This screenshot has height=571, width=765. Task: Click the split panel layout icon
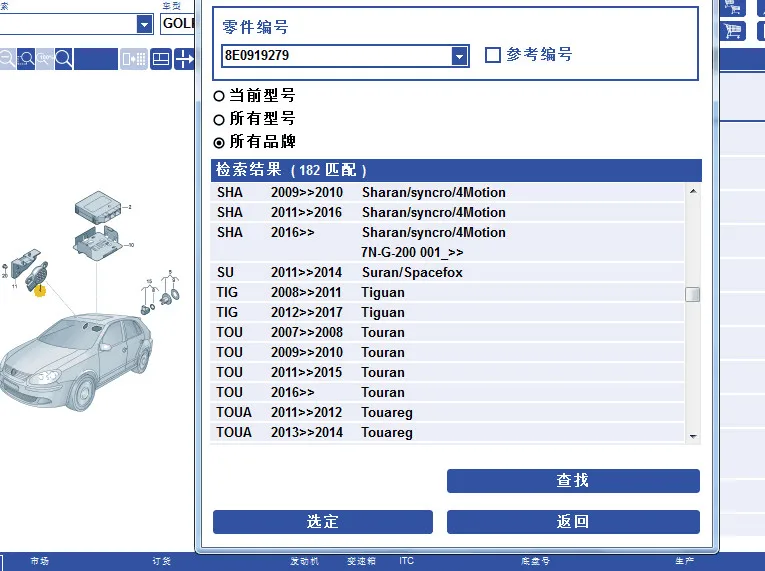[x=161, y=59]
